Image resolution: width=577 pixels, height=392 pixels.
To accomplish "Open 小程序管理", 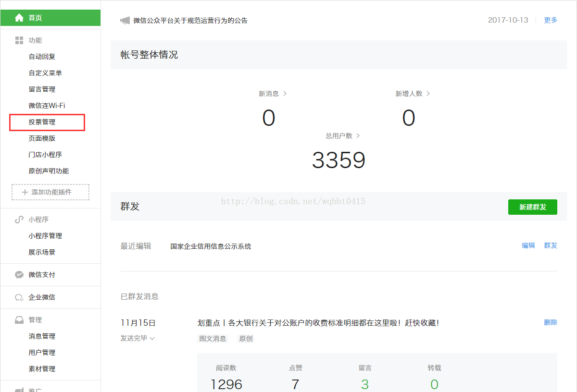I will pos(45,236).
